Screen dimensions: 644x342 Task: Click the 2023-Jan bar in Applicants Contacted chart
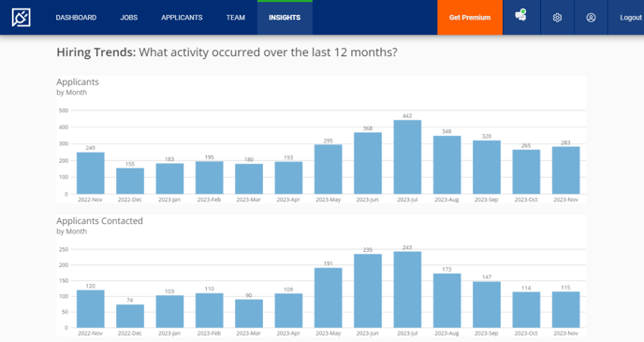(169, 312)
